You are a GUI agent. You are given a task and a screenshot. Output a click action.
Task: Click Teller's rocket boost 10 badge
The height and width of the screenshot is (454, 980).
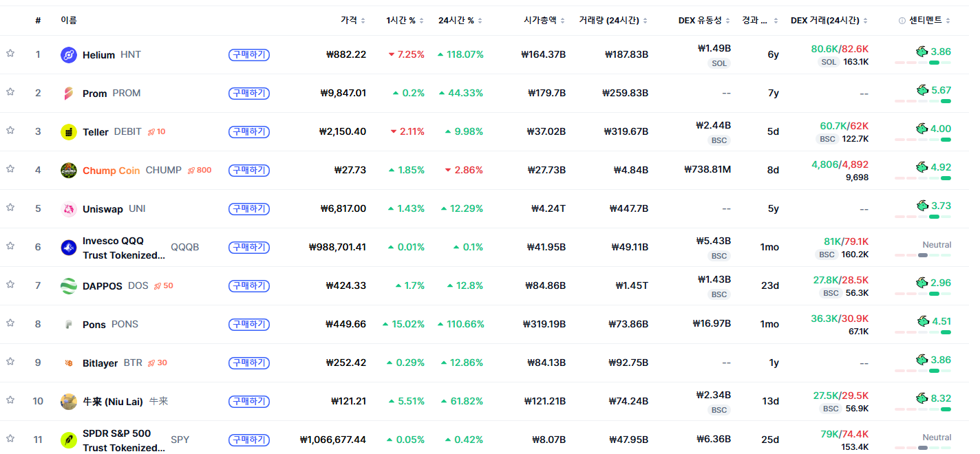156,131
